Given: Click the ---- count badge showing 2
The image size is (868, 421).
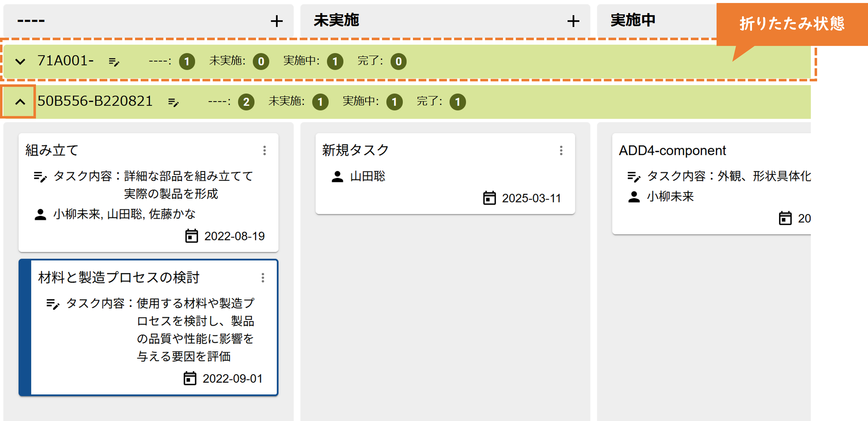Looking at the screenshot, I should 246,102.
